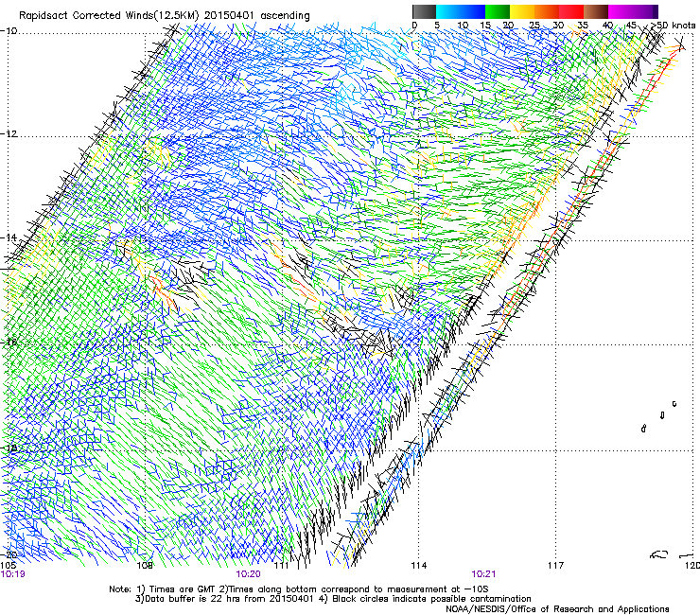Screen dimensions: 700x615
Task: Click the '20150401 ascending' date in title
Action: (257, 16)
